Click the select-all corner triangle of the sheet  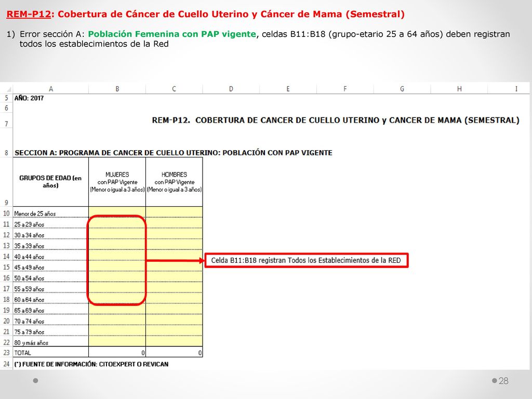(8, 89)
